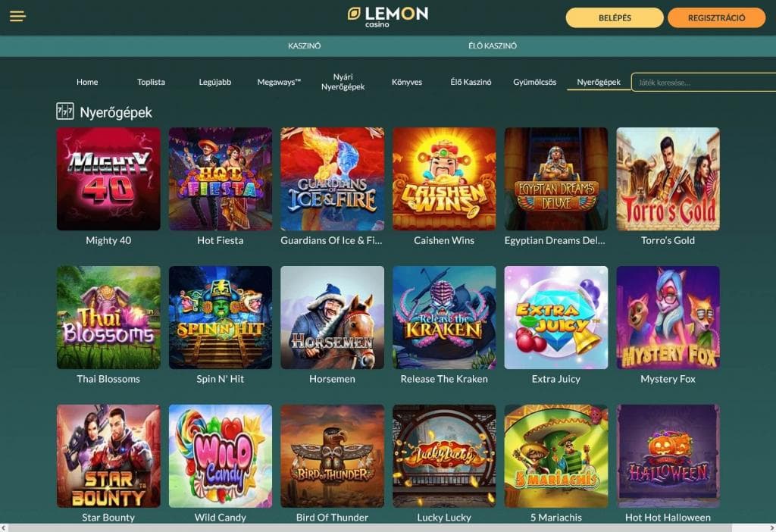Screen dimensions: 776x532
Task: Open the Mighty 40 game thumbnail
Action: [108, 179]
